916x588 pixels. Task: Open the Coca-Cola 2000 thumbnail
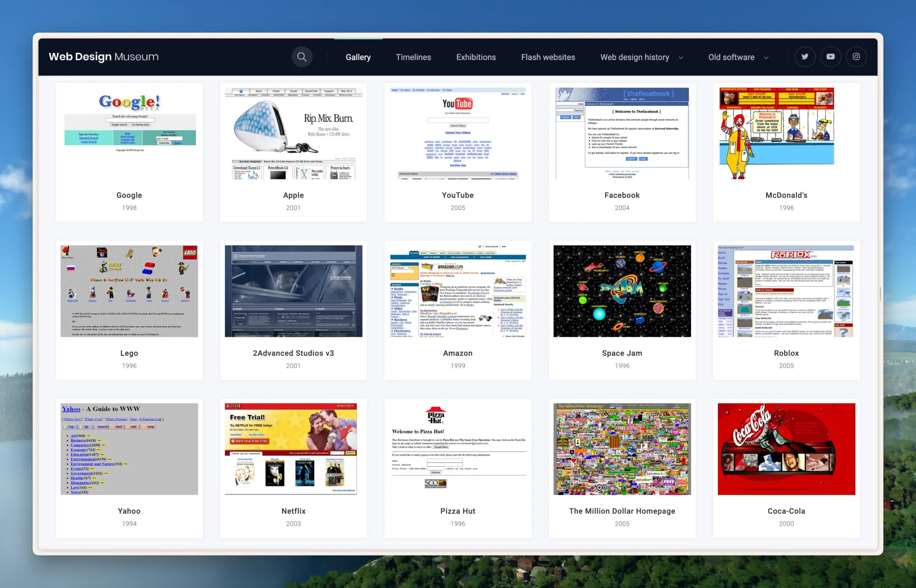(786, 449)
